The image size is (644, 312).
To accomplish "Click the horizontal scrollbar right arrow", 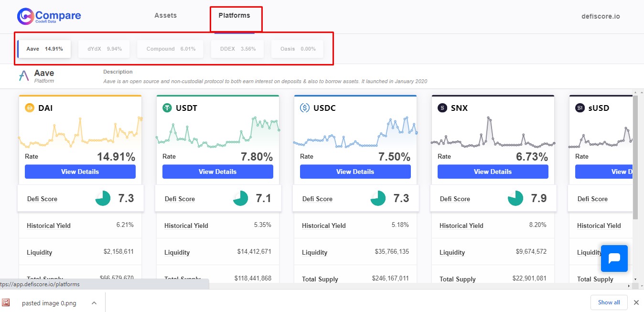I will click(629, 286).
